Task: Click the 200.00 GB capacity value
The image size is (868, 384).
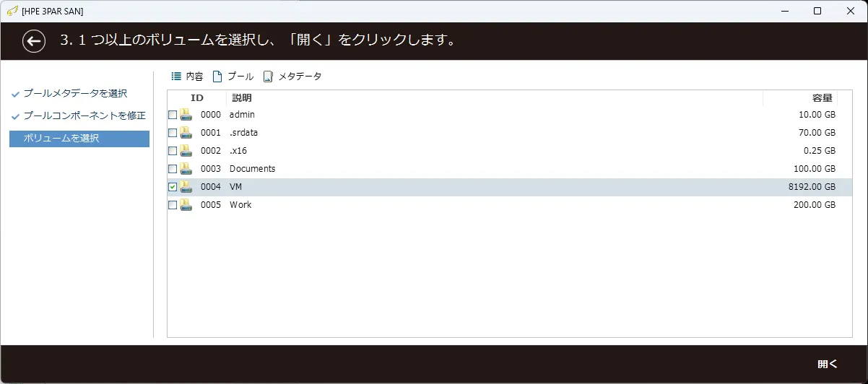Action: tap(815, 205)
